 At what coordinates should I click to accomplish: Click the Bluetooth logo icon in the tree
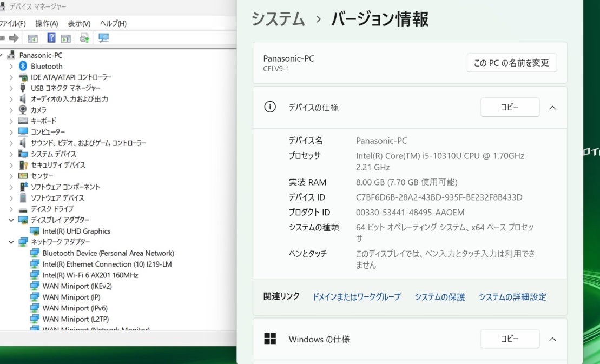coord(23,66)
